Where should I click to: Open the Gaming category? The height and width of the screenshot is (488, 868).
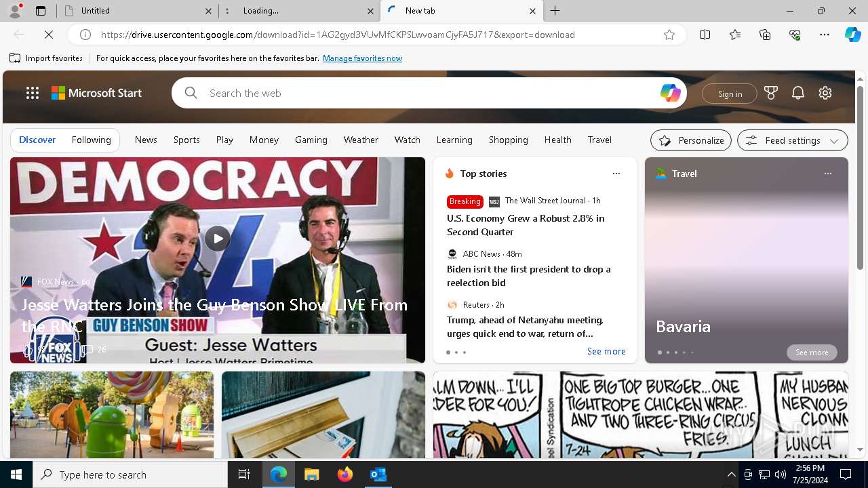[311, 140]
